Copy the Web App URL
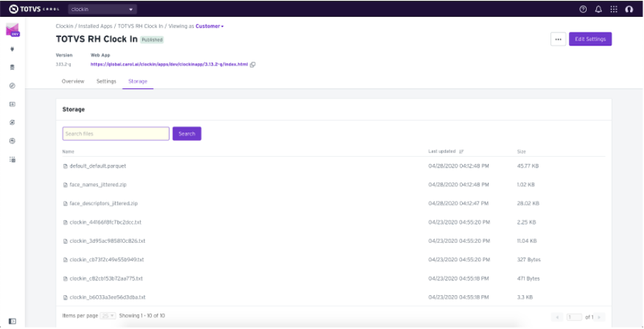 tap(253, 65)
